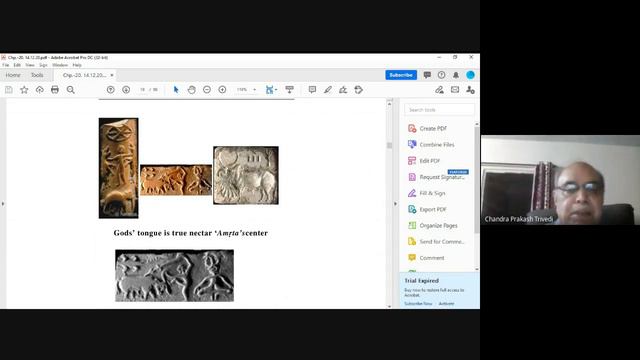Viewport: 640px width, 360px height.
Task: Open the find text magnifier
Action: 71,90
